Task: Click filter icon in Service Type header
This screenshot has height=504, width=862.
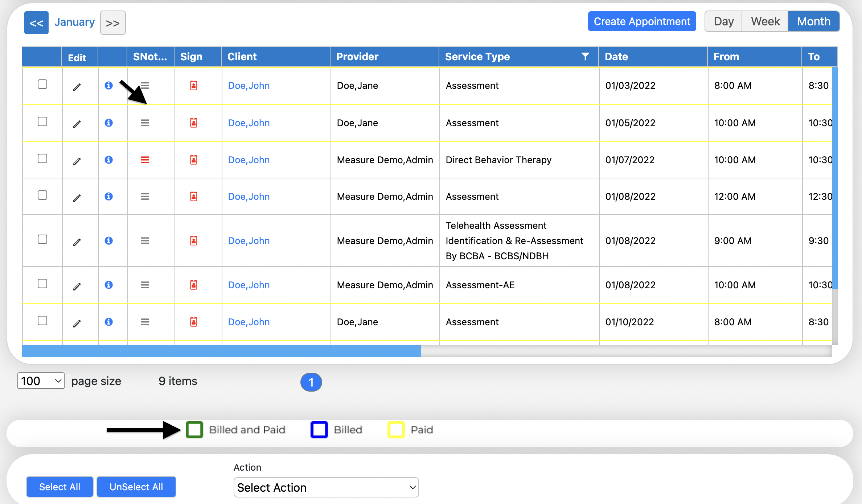Action: tap(585, 57)
